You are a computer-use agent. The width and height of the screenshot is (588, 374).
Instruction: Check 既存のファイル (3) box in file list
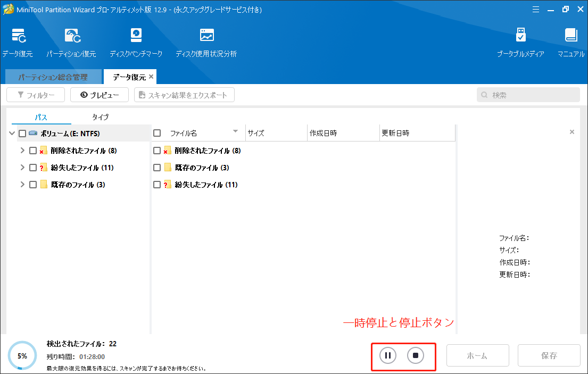[157, 168]
